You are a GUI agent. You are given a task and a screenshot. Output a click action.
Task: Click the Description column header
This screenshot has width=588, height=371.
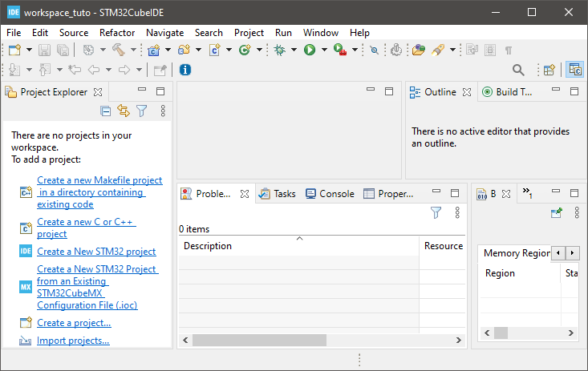[x=299, y=246]
